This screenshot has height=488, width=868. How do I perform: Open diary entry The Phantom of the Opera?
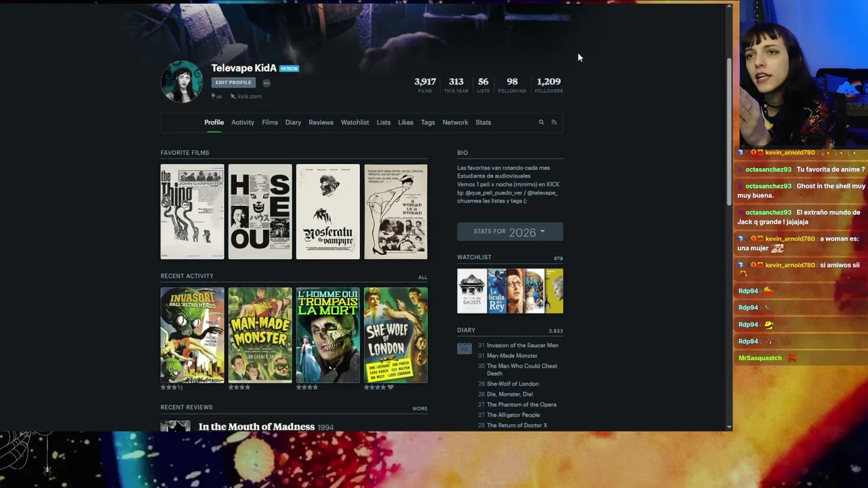coord(521,405)
